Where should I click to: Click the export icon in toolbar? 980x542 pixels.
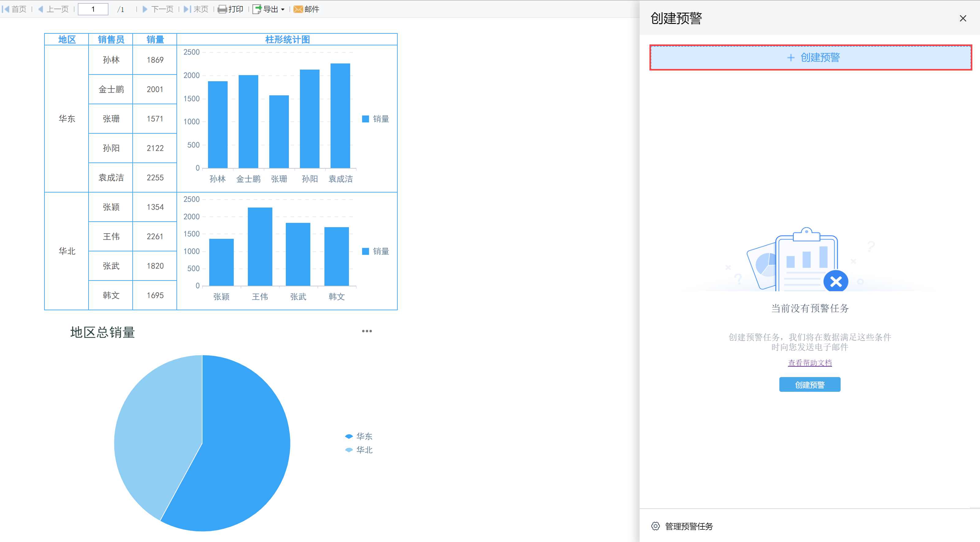pos(257,9)
